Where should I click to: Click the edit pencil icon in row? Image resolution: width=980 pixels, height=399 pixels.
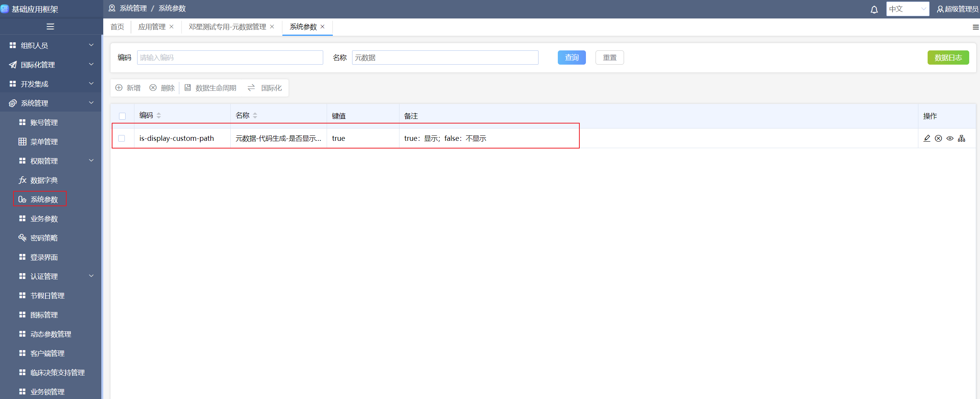[x=927, y=139]
